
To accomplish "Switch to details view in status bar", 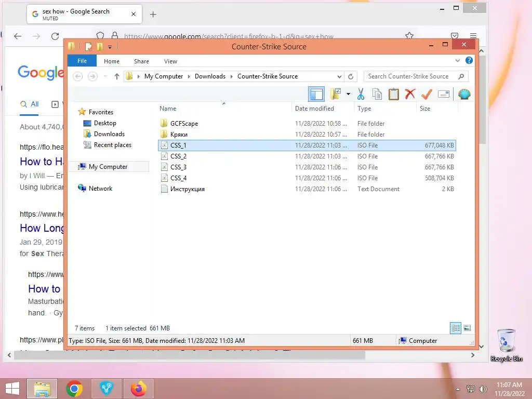I will [455, 328].
